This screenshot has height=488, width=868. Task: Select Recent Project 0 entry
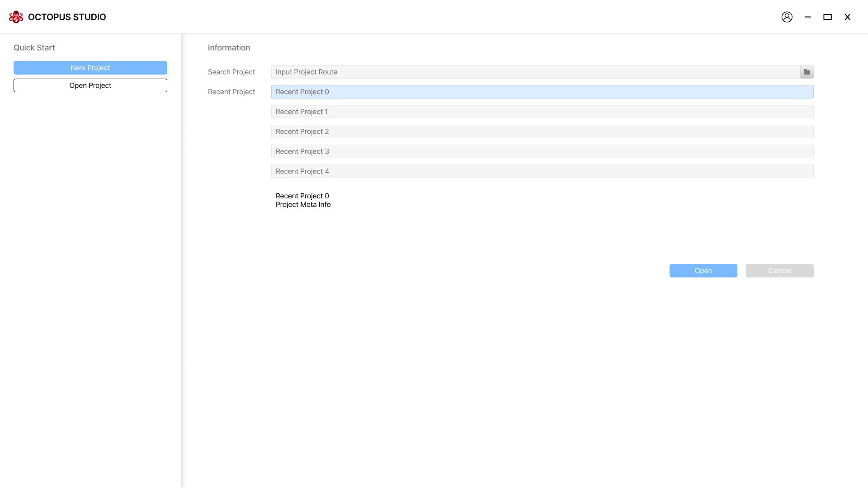tap(542, 92)
